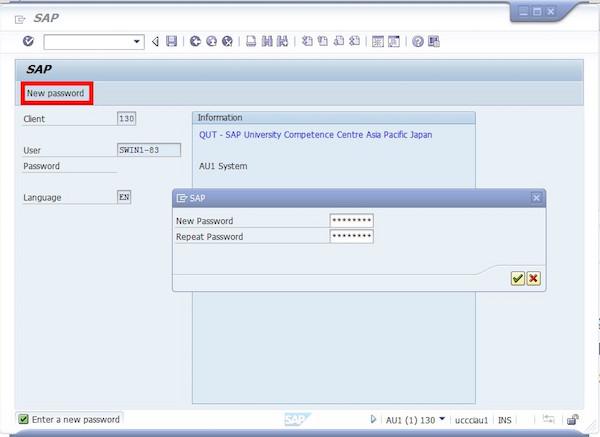Click the New Password input field

coord(351,220)
